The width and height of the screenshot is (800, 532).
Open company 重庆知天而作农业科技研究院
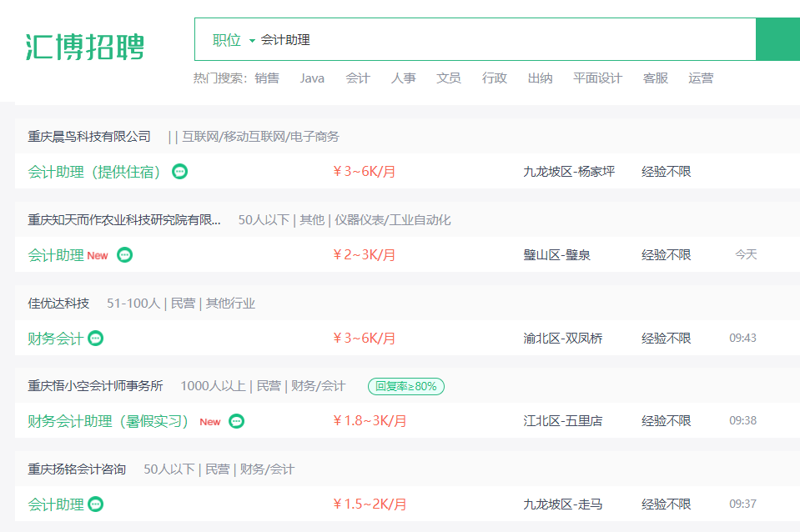124,220
